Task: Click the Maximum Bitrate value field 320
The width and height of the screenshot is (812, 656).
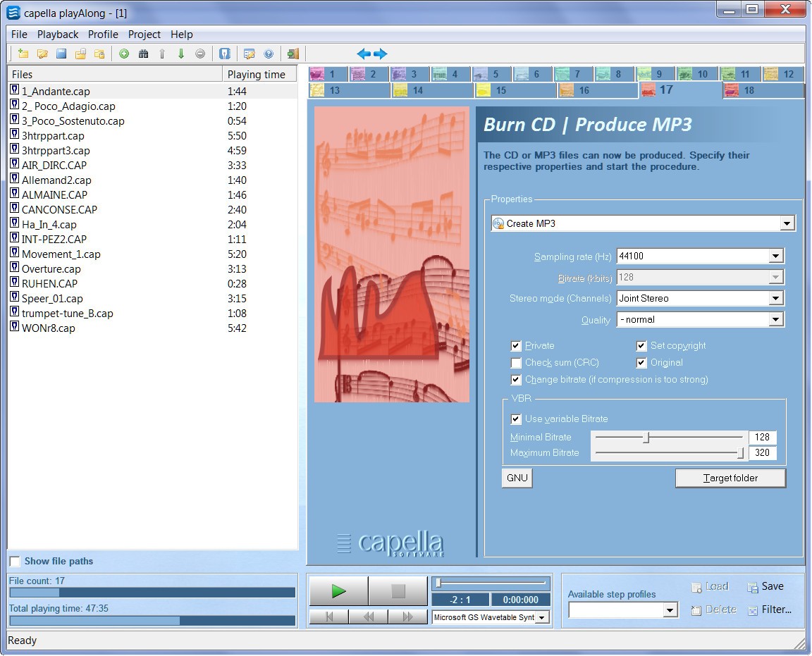Action: (762, 452)
